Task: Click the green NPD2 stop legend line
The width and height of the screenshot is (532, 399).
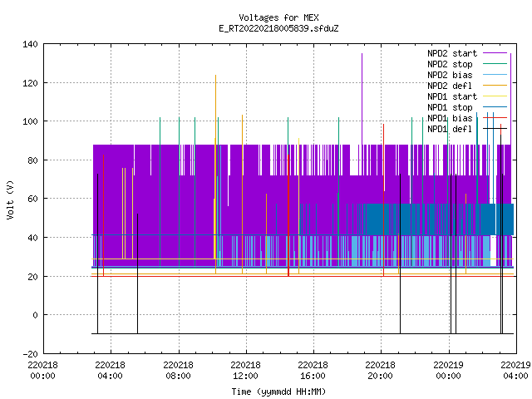Action: [x=495, y=64]
